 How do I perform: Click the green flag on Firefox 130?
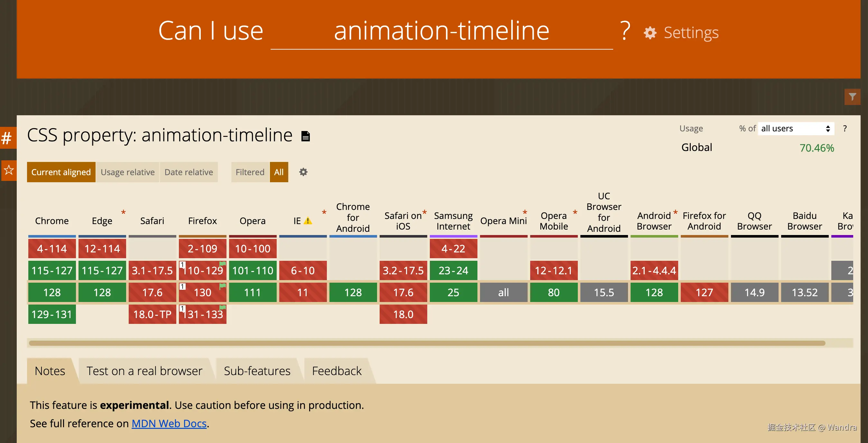click(x=222, y=287)
